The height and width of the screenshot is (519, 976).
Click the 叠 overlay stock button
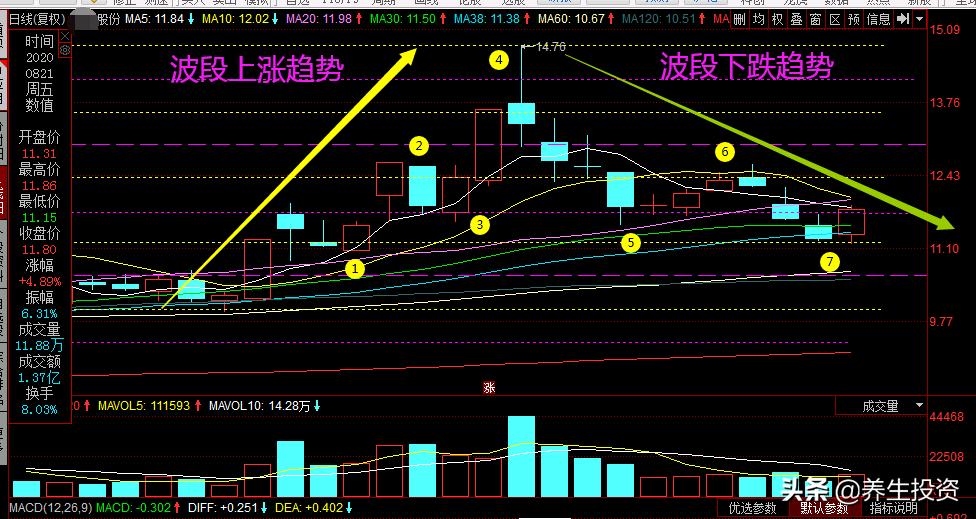tap(797, 19)
